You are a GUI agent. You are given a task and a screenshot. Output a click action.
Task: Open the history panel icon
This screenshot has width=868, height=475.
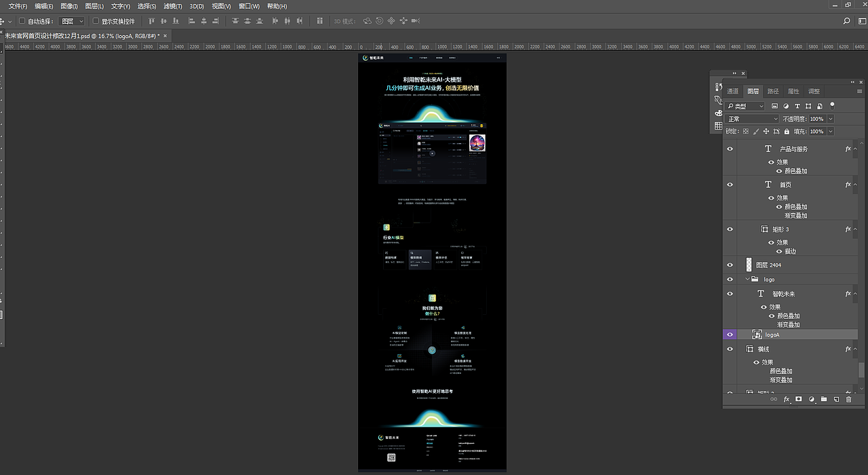coord(718,87)
